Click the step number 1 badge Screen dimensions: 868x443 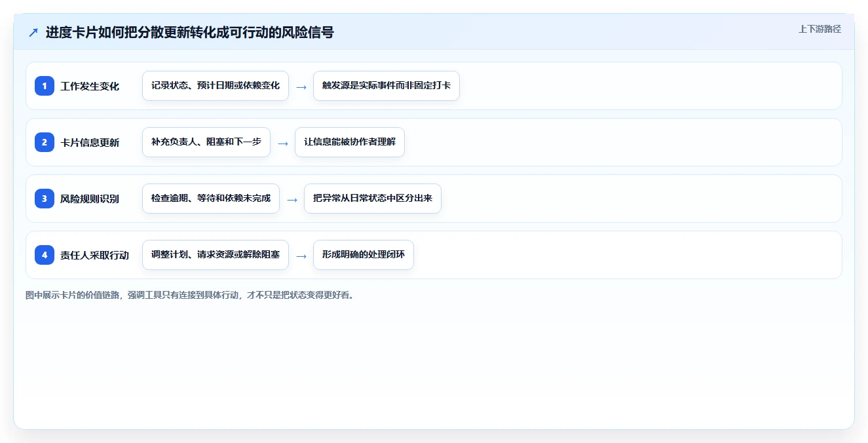45,86
